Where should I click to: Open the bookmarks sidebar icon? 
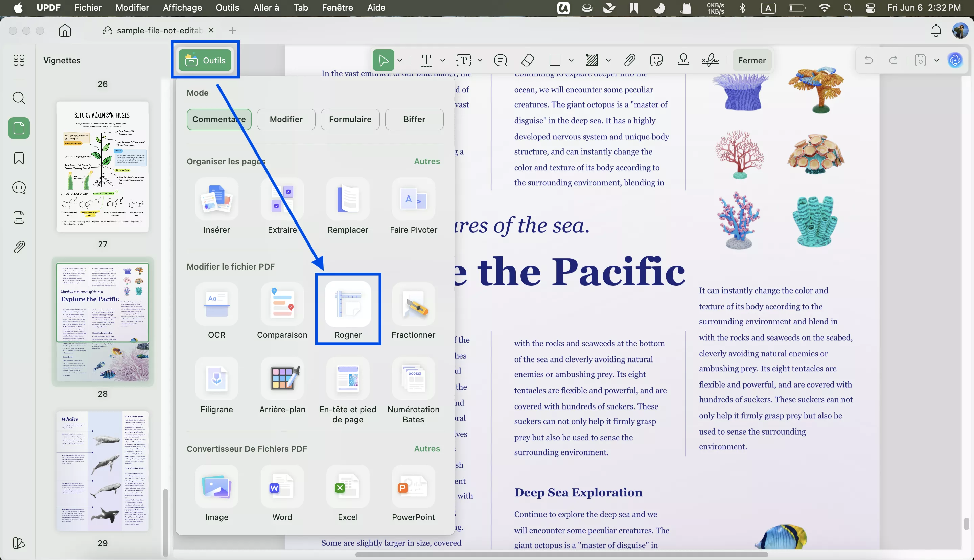(19, 158)
